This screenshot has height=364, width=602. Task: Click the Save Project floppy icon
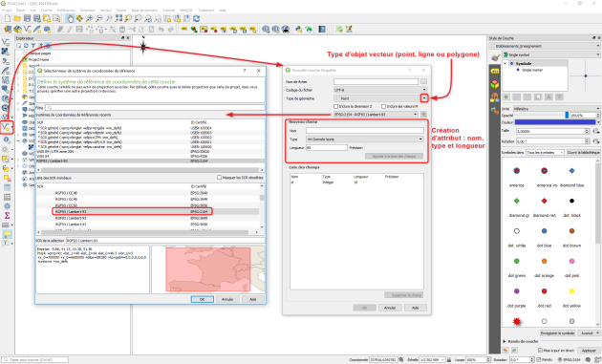(27, 18)
